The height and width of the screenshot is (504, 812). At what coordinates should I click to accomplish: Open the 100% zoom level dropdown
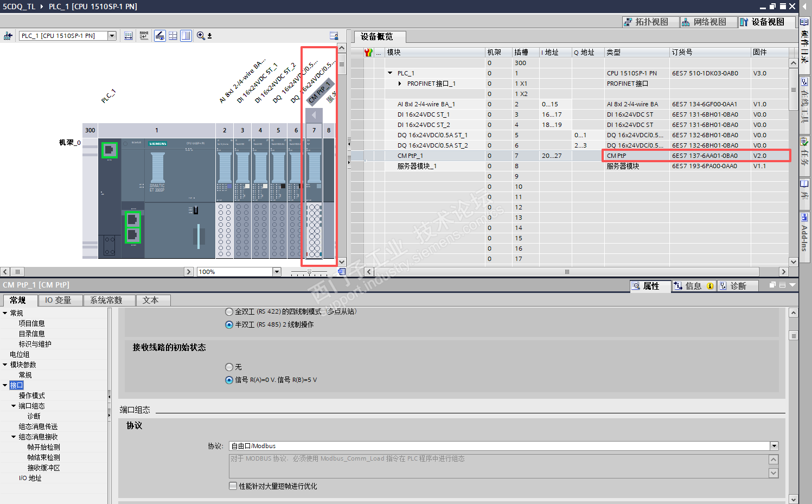click(x=277, y=272)
